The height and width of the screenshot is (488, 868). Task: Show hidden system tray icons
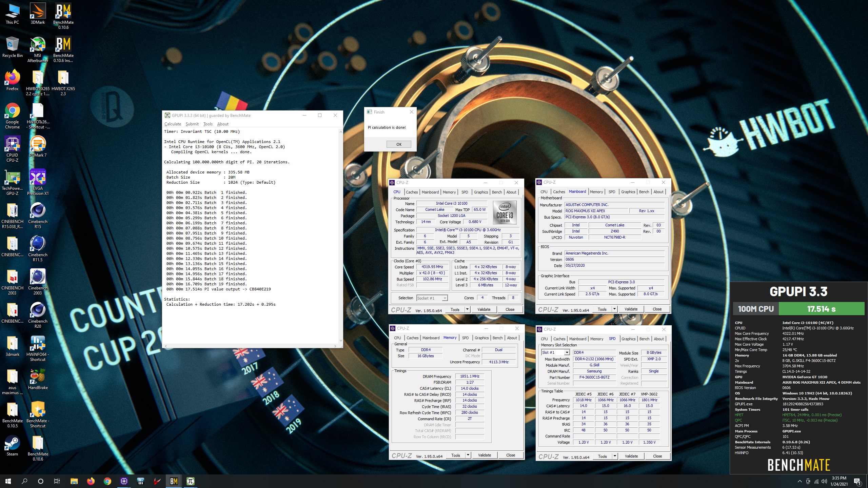(x=800, y=481)
